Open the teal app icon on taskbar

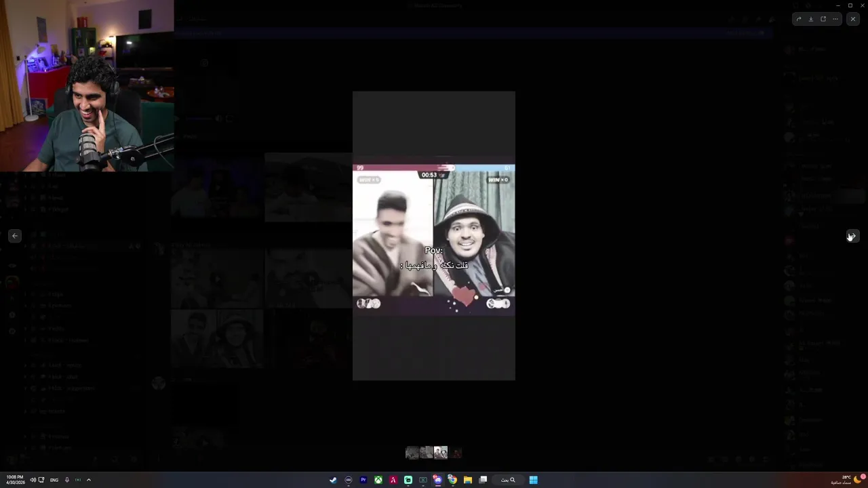click(x=408, y=480)
